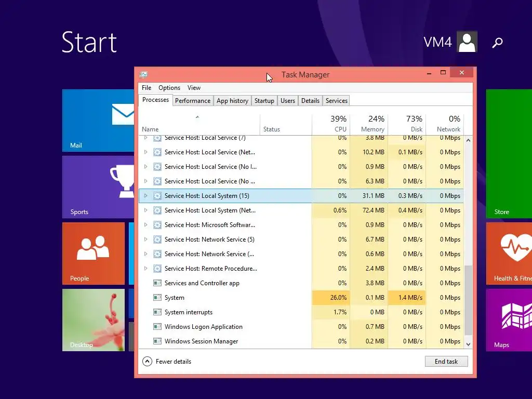Viewport: 532px width, 399px height.
Task: Click gear icon of Service Host: Network Service (5)
Action: [157, 240]
